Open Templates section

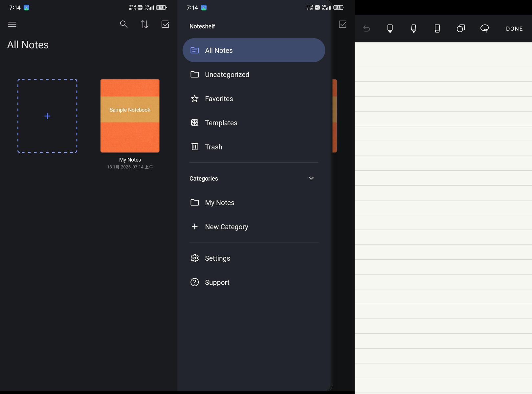tap(254, 123)
